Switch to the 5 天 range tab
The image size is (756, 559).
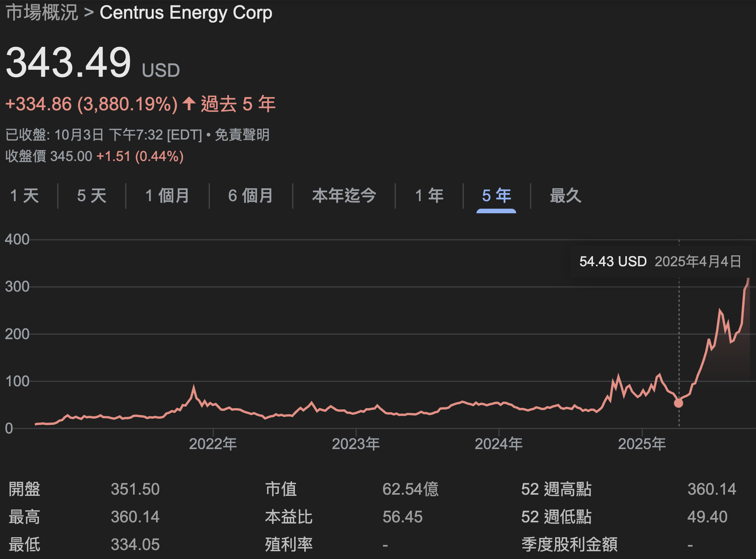tap(92, 196)
